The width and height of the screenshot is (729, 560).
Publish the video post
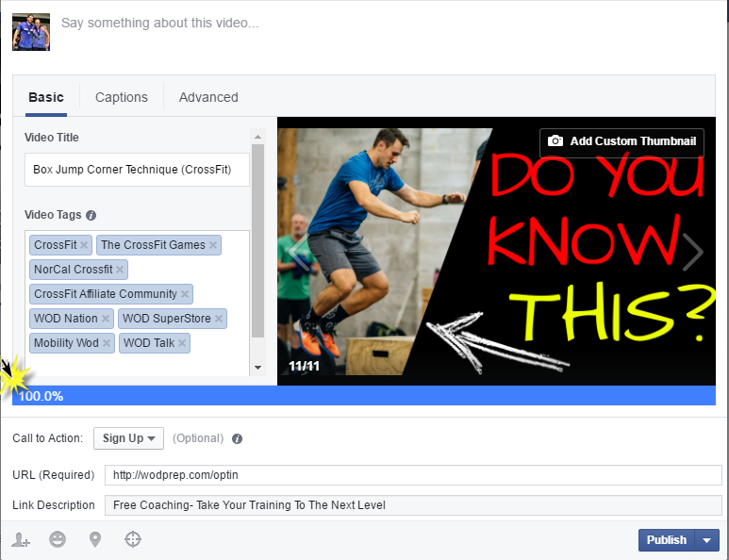pos(667,540)
